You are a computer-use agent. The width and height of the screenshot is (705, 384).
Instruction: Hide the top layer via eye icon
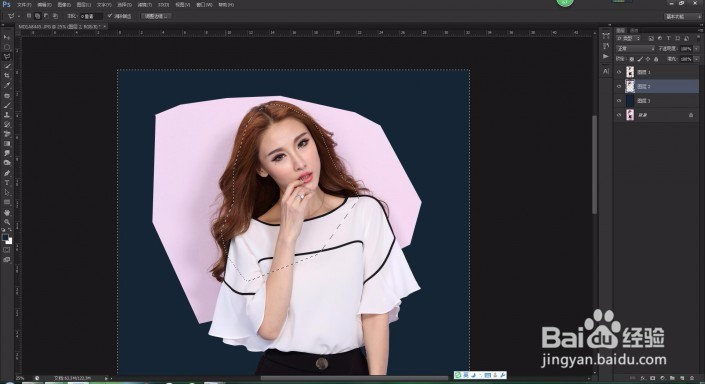pyautogui.click(x=619, y=72)
